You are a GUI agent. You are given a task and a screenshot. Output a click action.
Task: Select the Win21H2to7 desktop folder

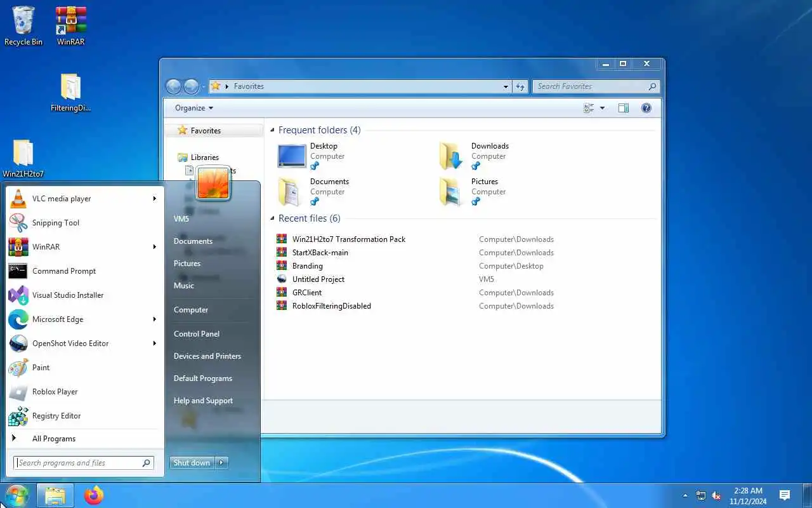point(23,159)
